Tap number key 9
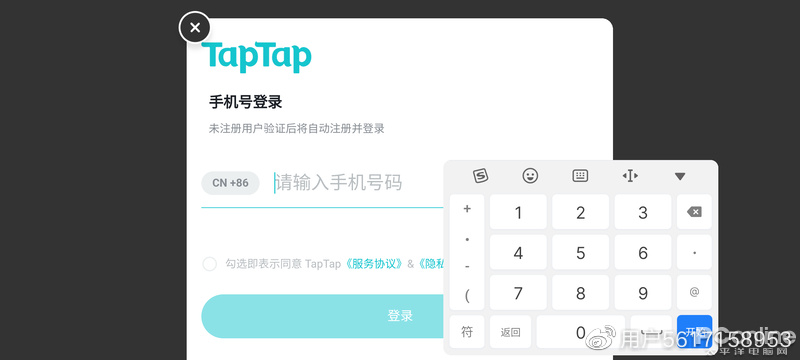 click(643, 293)
